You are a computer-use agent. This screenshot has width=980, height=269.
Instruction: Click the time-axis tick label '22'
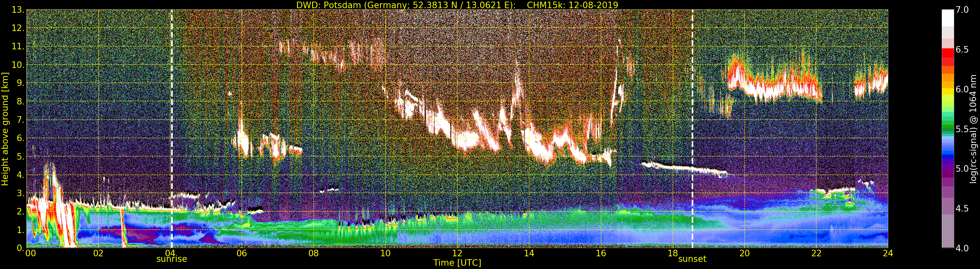click(816, 253)
